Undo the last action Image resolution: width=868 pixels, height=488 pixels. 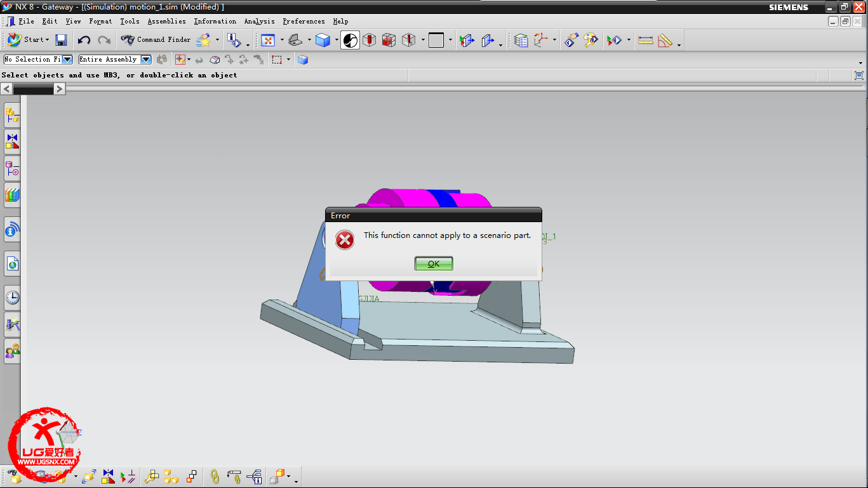[x=84, y=40]
